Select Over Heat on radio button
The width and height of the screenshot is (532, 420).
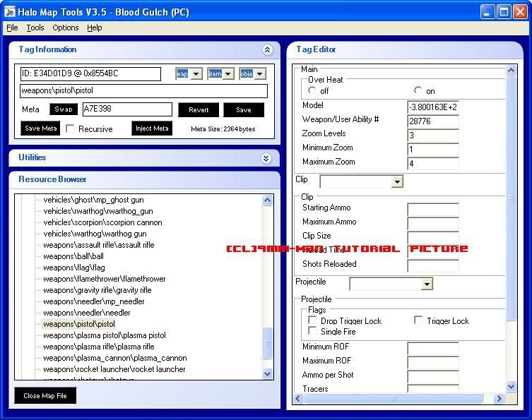click(418, 90)
